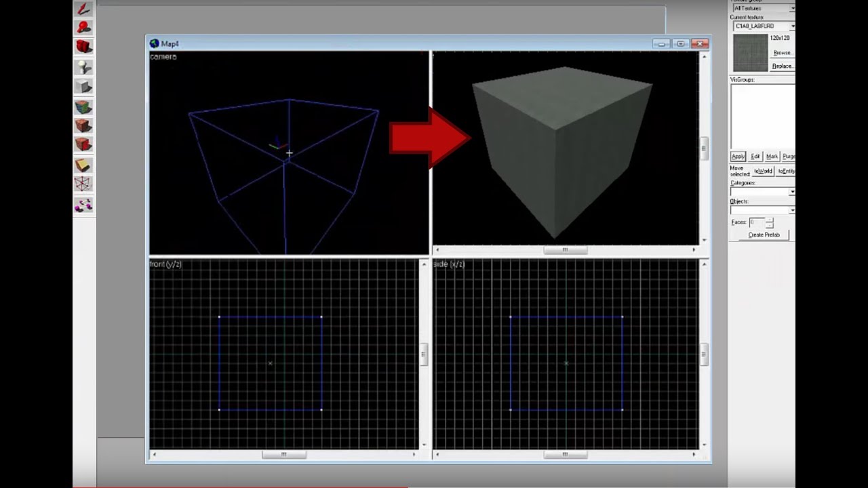Screen dimensions: 868x488
Task: Click the 'side (x/z)' view label
Action: pos(449,264)
